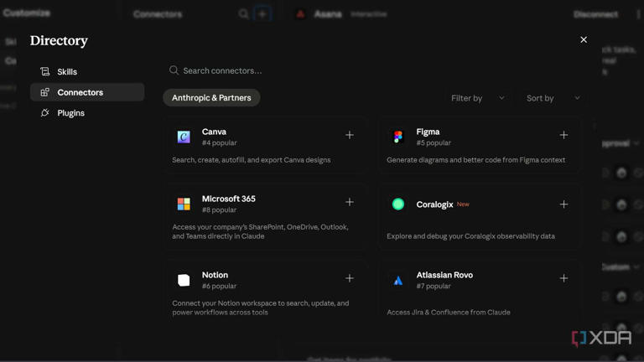Close the Directory dialog

point(584,40)
